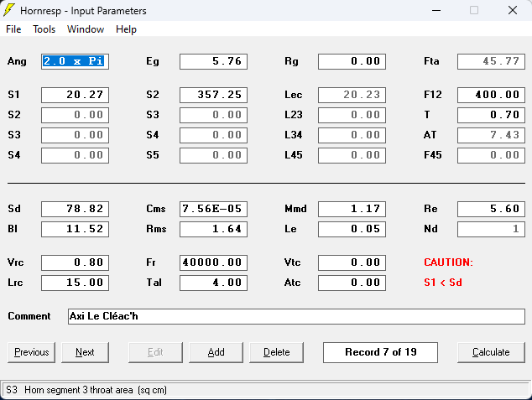This screenshot has width=532, height=400.
Task: Click the T field showing 0.70
Action: (491, 115)
